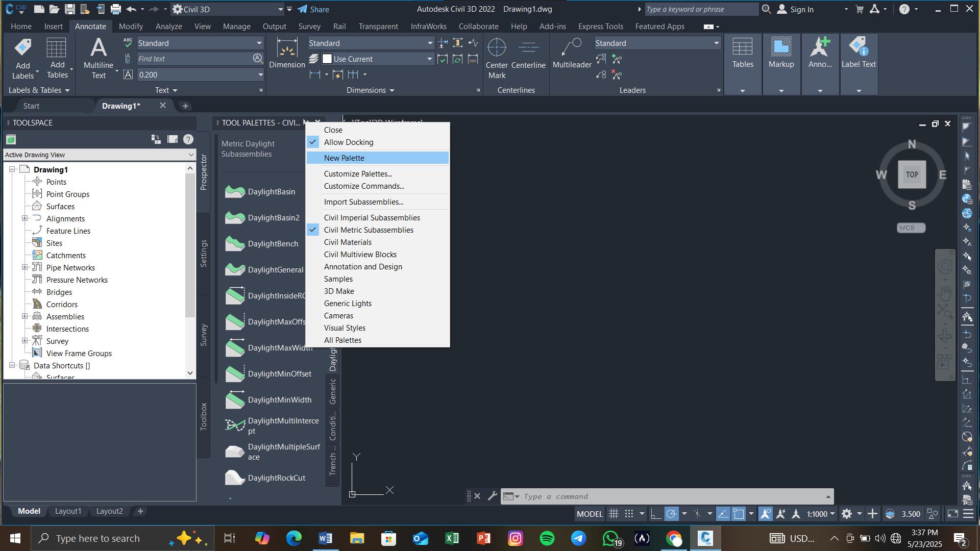Click the TOP face of the ViewCube
This screenshot has width=980, height=551.
click(912, 174)
